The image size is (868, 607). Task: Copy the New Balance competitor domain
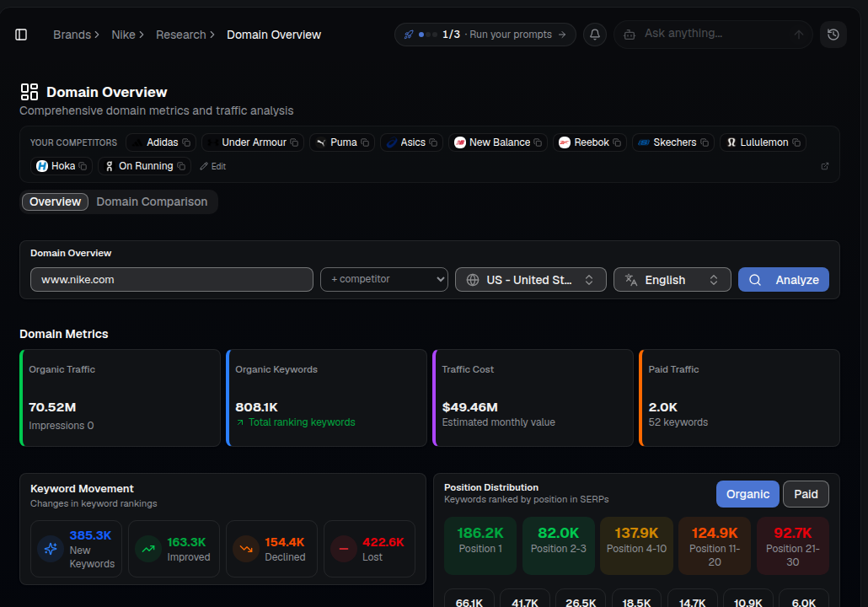click(538, 142)
